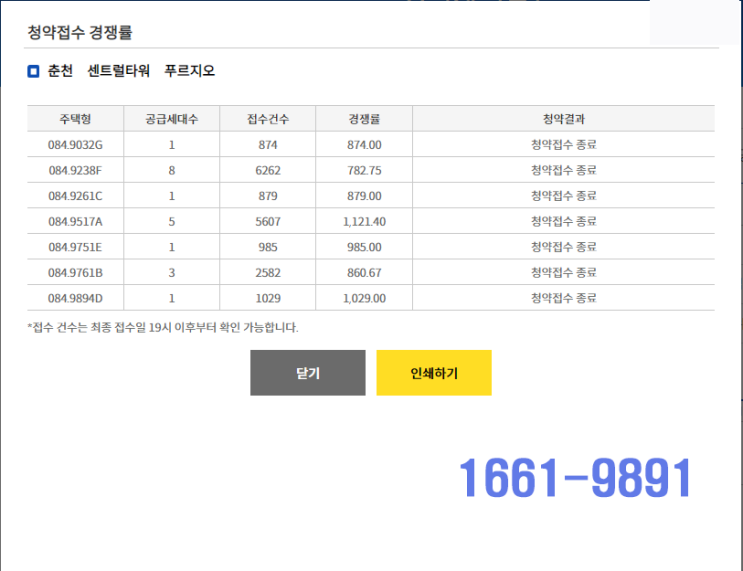
Task: Click the phone number 1661-9891
Action: coord(575,478)
